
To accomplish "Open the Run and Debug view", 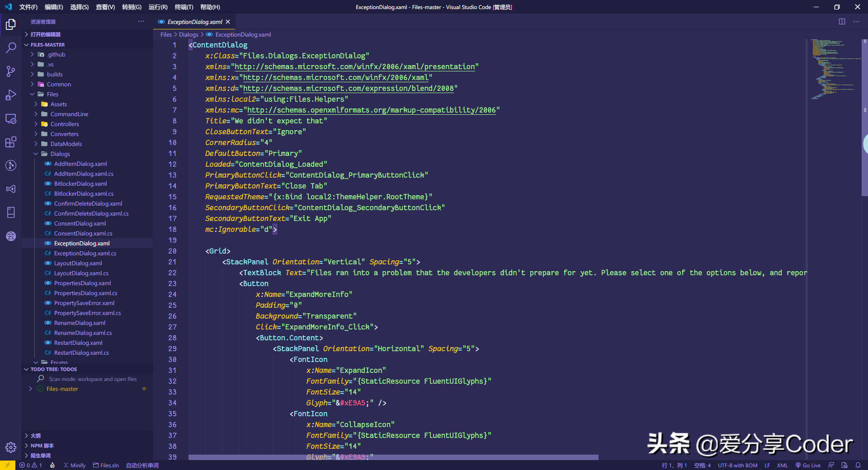I will click(x=11, y=95).
